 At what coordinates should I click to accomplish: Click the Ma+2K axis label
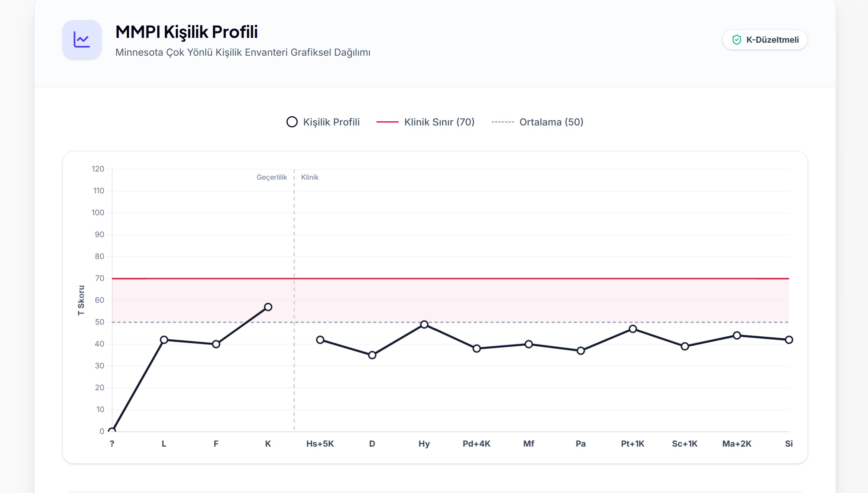click(737, 444)
